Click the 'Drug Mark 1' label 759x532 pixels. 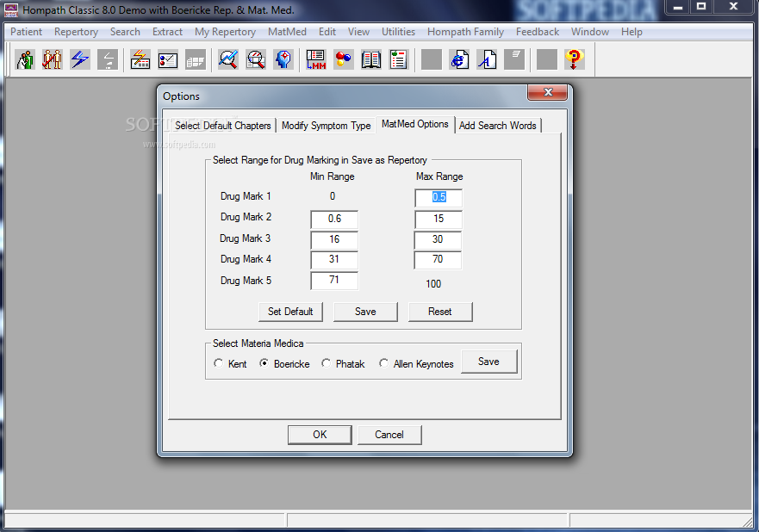pos(246,196)
